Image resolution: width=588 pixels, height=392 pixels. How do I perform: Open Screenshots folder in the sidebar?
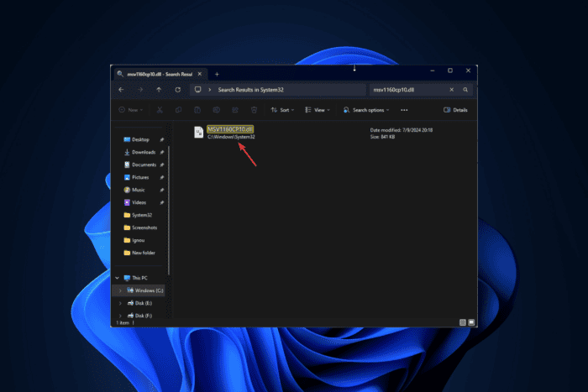(144, 227)
